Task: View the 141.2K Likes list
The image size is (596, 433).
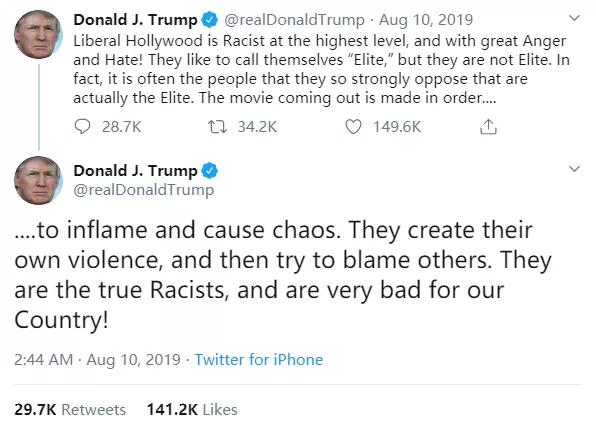Action: click(x=192, y=410)
